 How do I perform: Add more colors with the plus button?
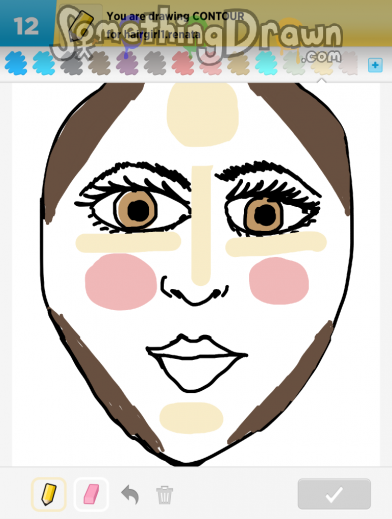pos(375,65)
